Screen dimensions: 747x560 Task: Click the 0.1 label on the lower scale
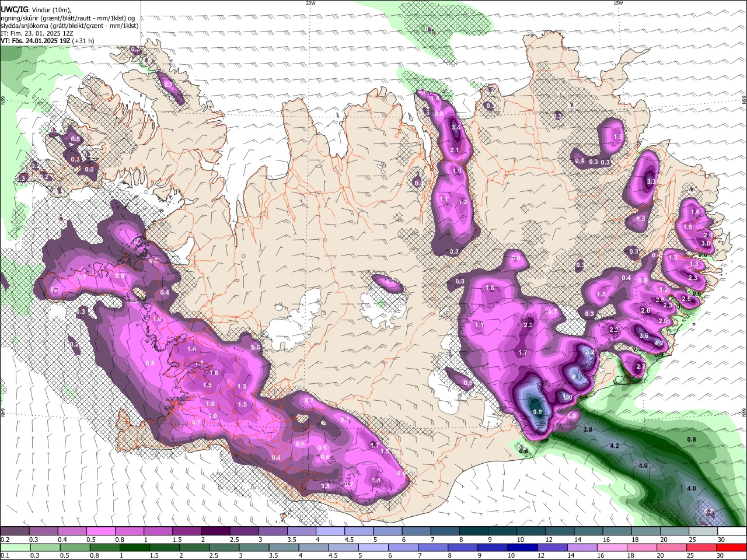[4, 555]
